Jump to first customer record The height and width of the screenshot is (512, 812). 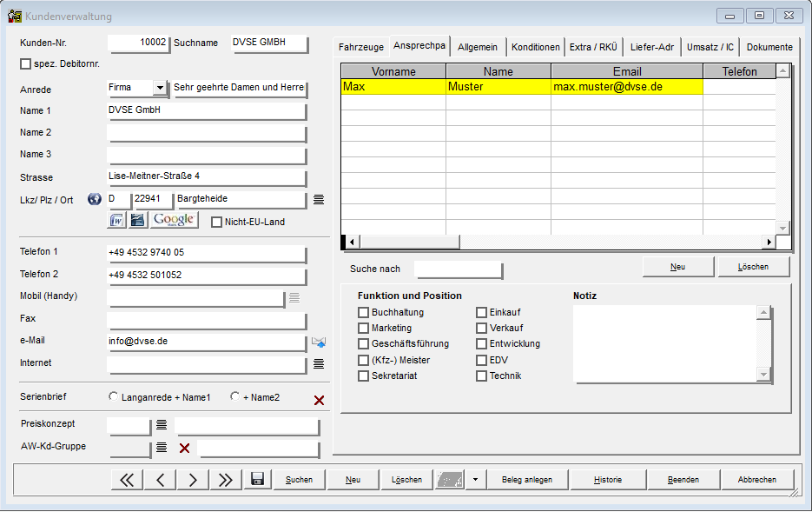pos(127,480)
